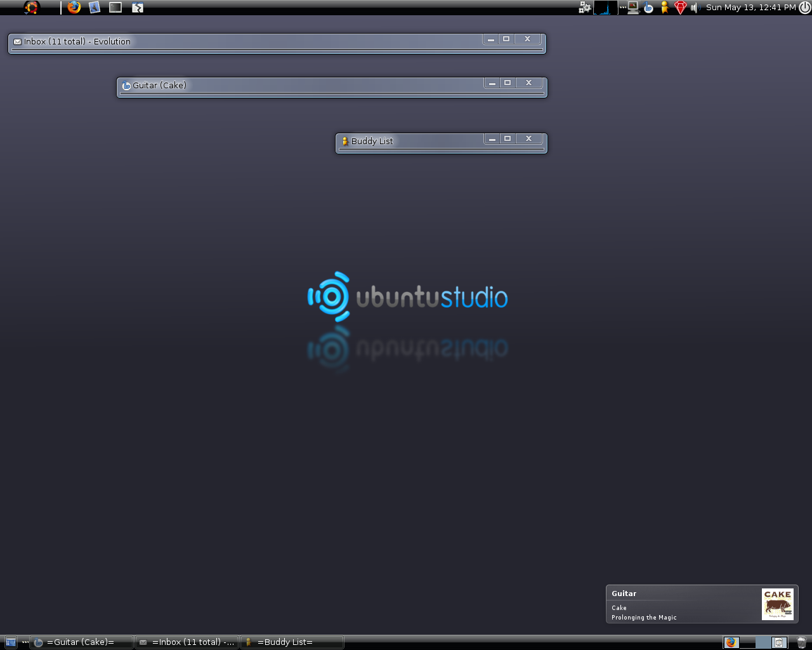Click the red ruby gem tray icon
812x650 pixels.
coord(680,8)
